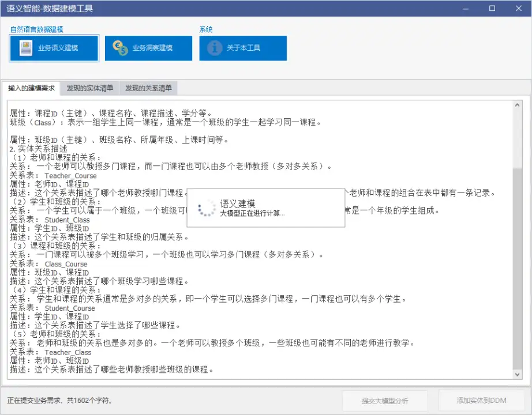The height and width of the screenshot is (415, 532).
Task: Click the 系统 group label
Action: (x=206, y=29)
